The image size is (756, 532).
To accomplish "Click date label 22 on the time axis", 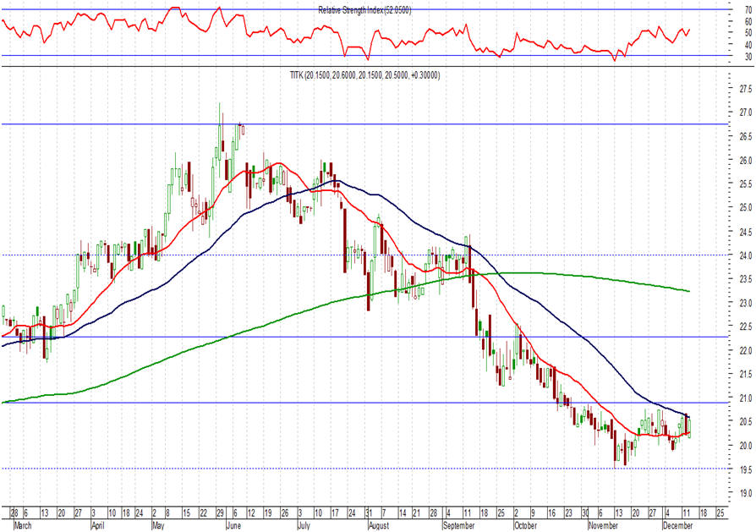I will pyautogui.click(x=203, y=513).
